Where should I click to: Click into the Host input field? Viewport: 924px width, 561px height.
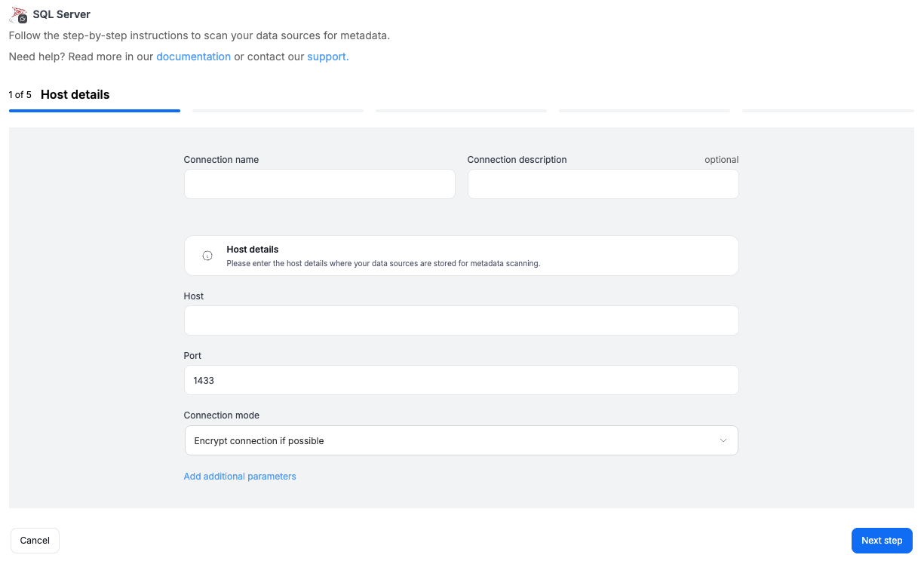pyautogui.click(x=461, y=320)
